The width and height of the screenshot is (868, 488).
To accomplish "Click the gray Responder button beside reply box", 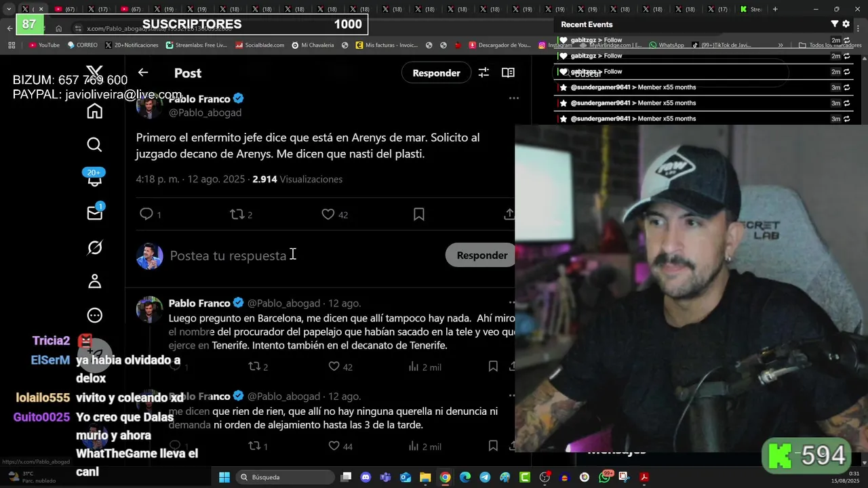I will click(481, 256).
